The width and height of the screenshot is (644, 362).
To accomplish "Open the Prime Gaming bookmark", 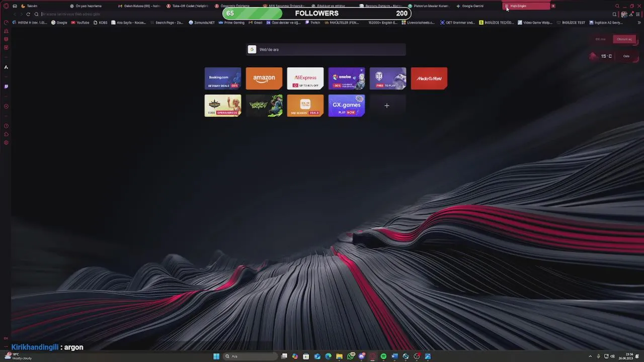I will coord(231,23).
